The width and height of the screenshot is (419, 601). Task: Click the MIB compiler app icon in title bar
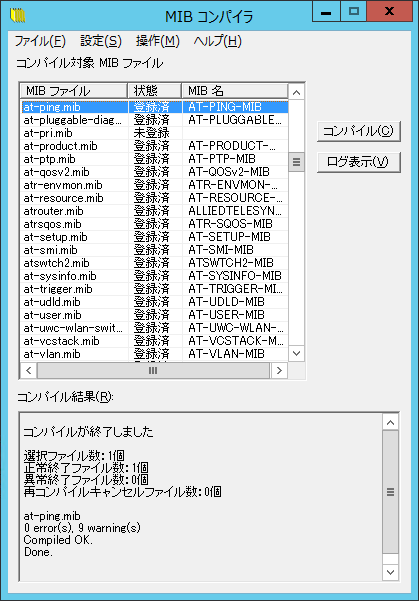click(x=18, y=16)
